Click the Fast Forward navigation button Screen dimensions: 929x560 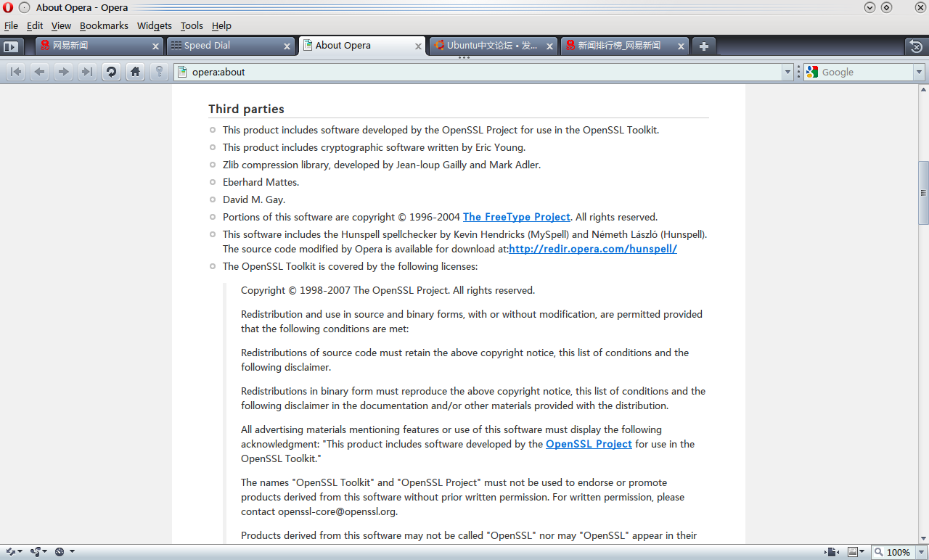pos(87,72)
